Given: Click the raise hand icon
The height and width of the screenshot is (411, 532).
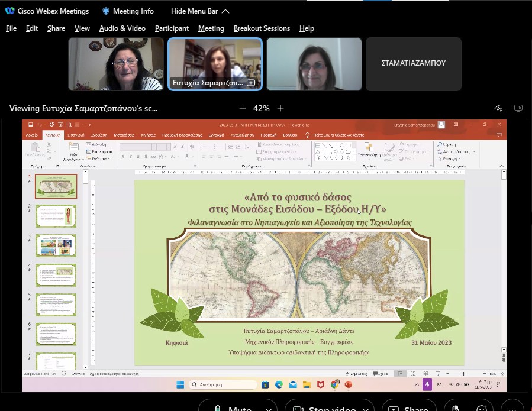Looking at the screenshot, I should pyautogui.click(x=454, y=408).
